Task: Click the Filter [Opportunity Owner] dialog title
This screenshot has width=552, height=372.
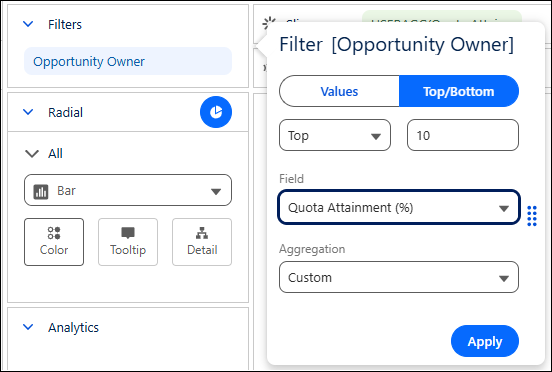Action: pos(396,45)
